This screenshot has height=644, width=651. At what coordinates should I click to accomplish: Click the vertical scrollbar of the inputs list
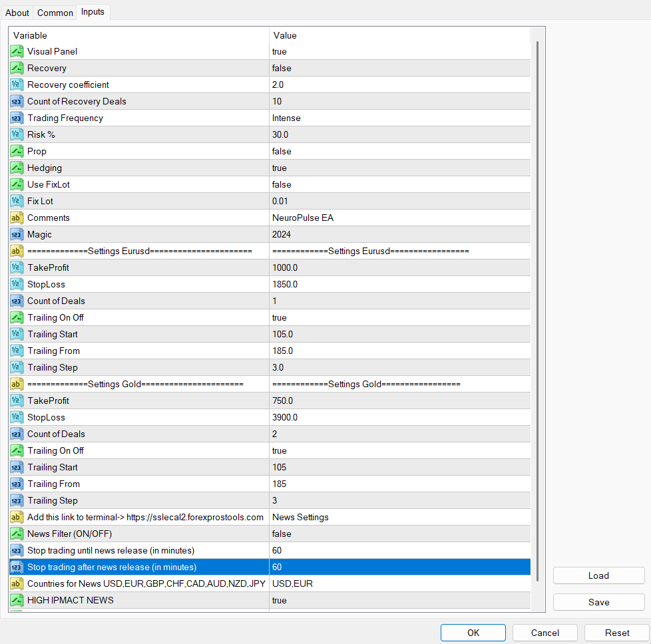[x=538, y=311]
